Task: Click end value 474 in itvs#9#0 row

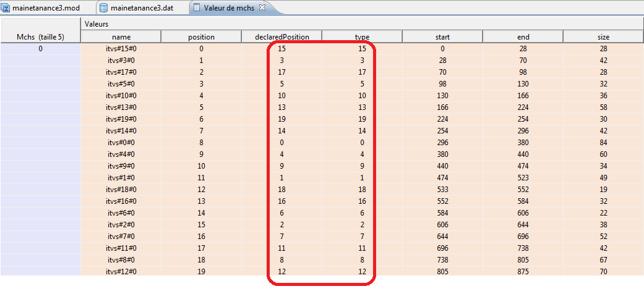Action: coord(523,166)
